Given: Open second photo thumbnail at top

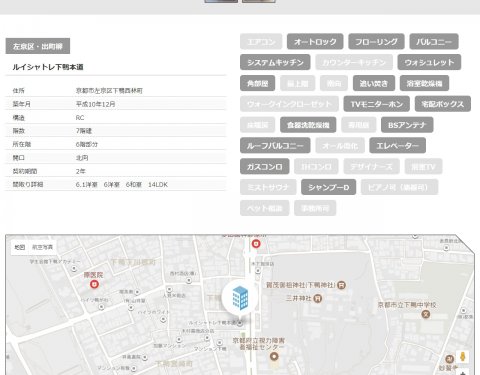Looking at the screenshot, I should [259, 1].
